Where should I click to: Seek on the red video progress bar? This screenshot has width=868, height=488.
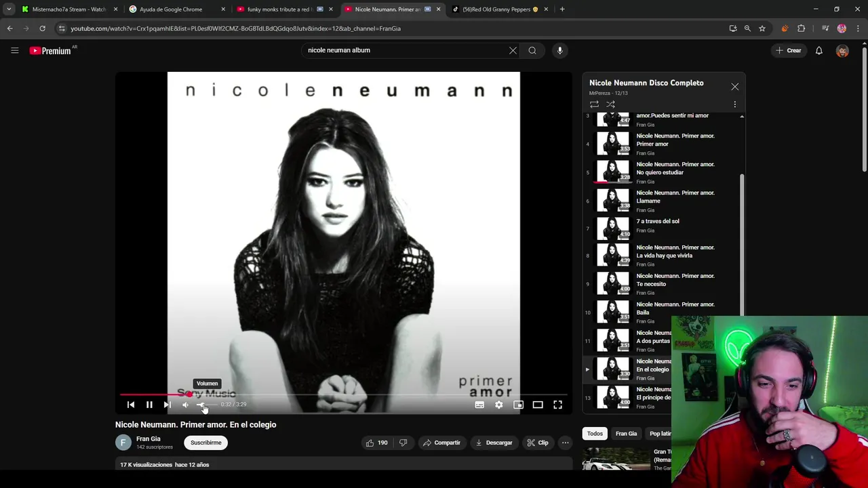[344, 394]
